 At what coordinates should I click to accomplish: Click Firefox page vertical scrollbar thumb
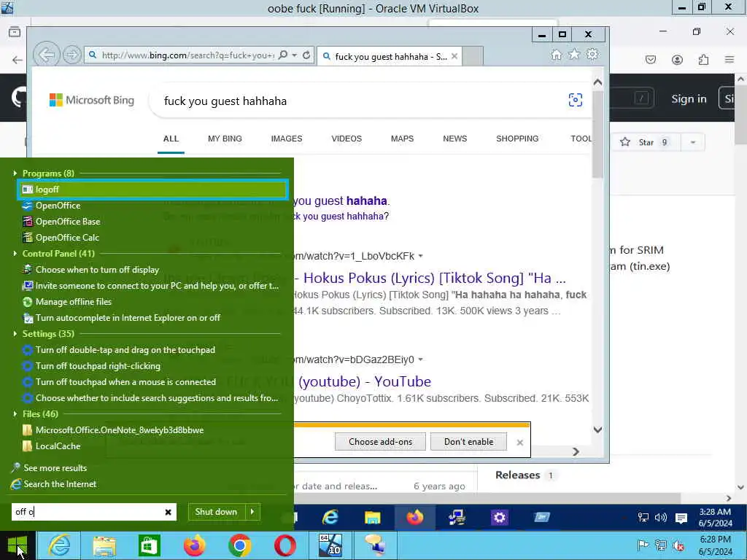740,116
